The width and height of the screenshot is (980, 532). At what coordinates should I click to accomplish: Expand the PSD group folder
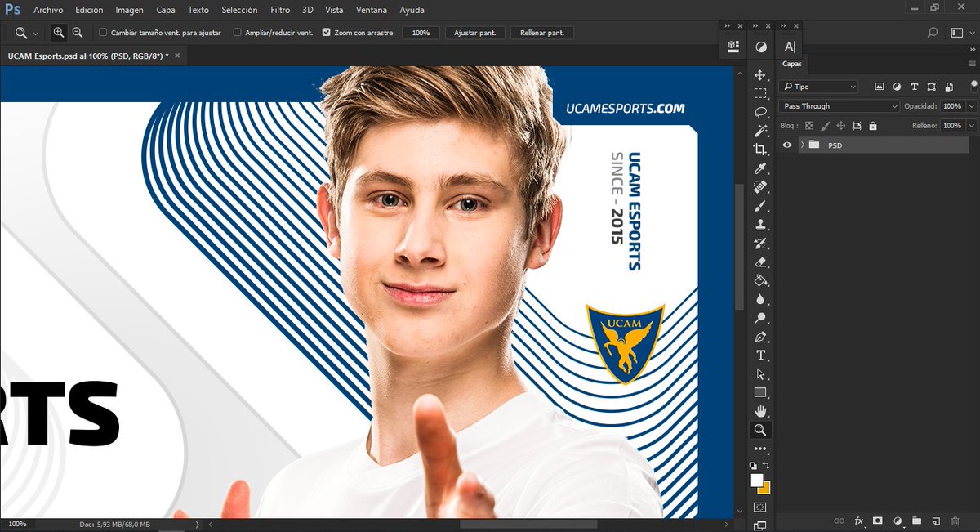pos(803,145)
